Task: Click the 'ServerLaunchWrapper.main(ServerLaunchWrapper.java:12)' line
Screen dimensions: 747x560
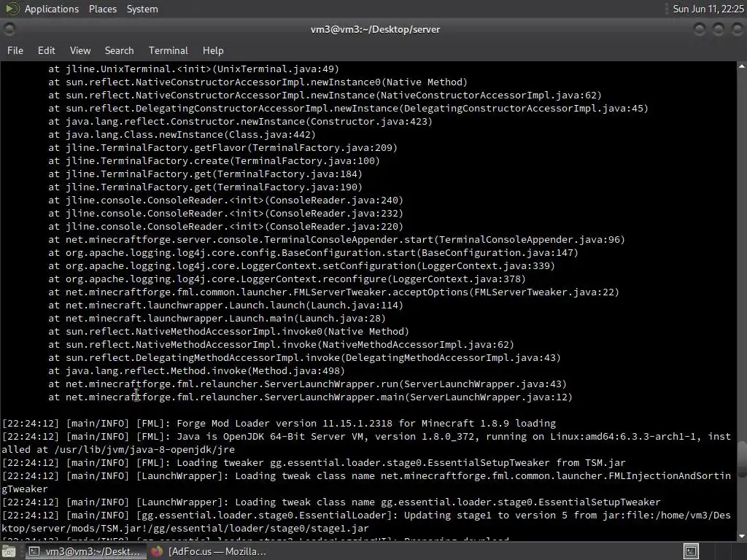Action: coord(418,397)
